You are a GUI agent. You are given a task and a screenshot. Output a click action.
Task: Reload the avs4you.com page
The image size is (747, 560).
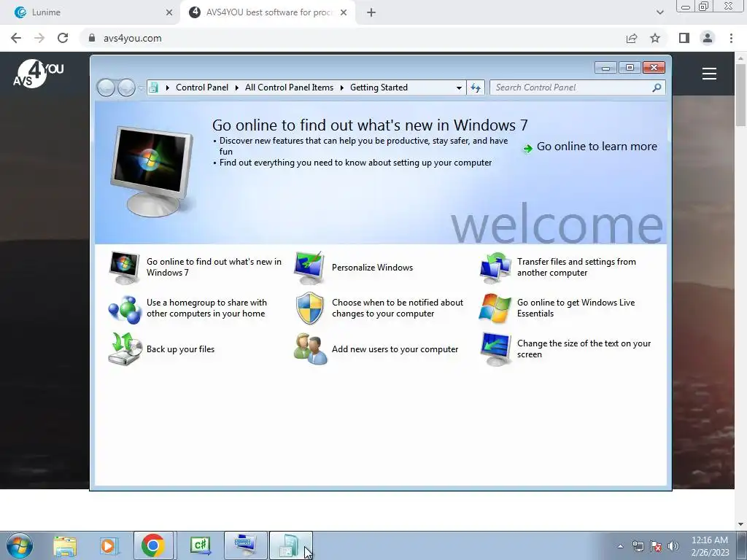[63, 38]
